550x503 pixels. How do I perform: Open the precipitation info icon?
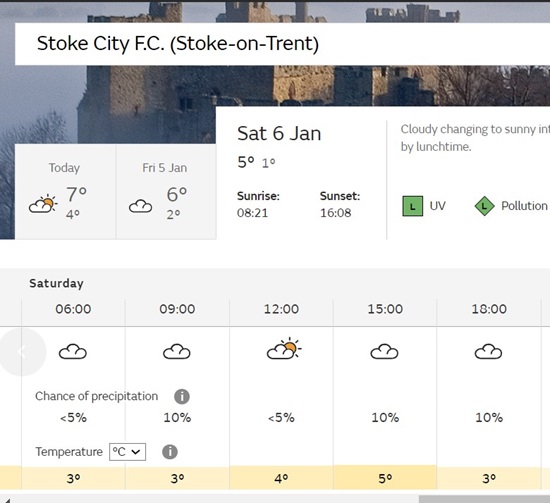[x=182, y=396]
